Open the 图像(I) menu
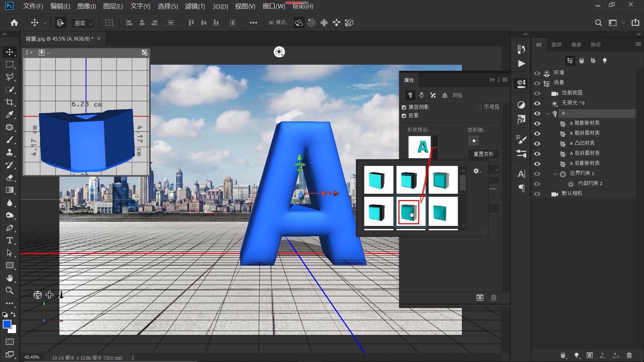Screen dimensions: 644x362 87,6
